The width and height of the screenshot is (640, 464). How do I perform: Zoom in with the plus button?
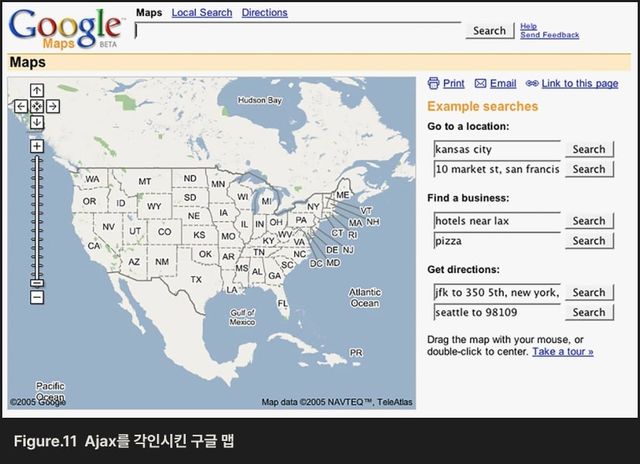point(37,146)
